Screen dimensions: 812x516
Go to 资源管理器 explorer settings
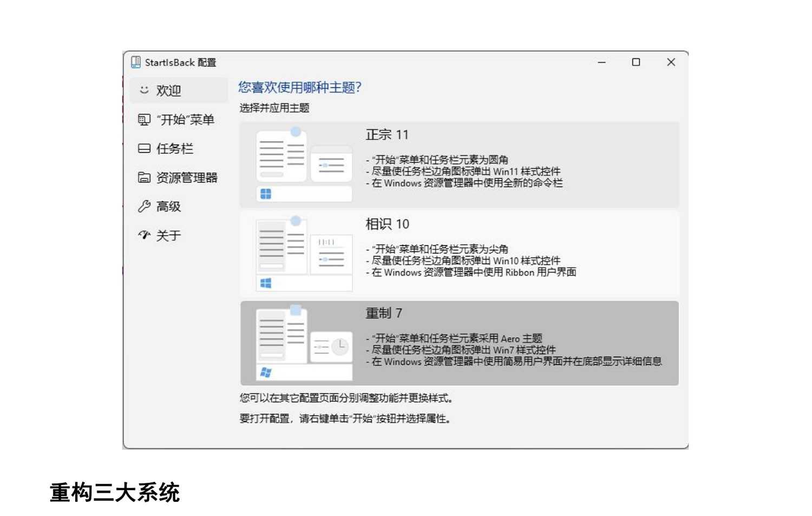click(x=178, y=177)
